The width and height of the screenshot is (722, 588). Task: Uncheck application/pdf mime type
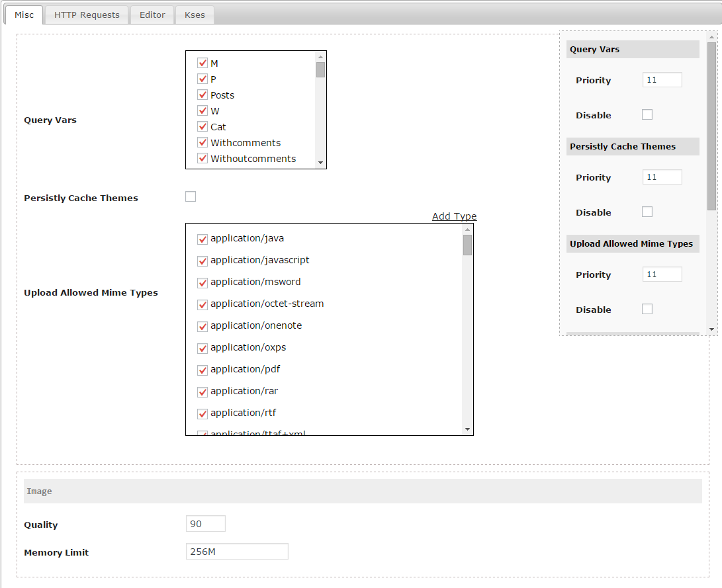coord(202,370)
